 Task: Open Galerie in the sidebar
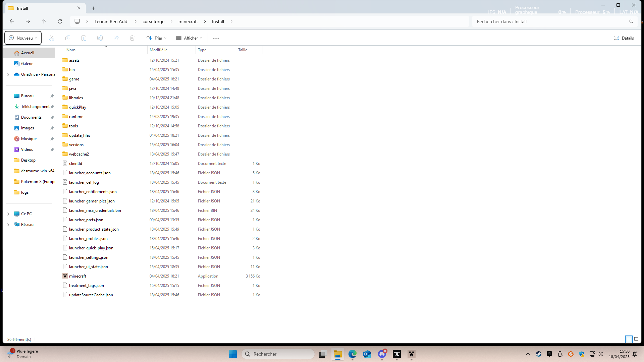pos(29,64)
